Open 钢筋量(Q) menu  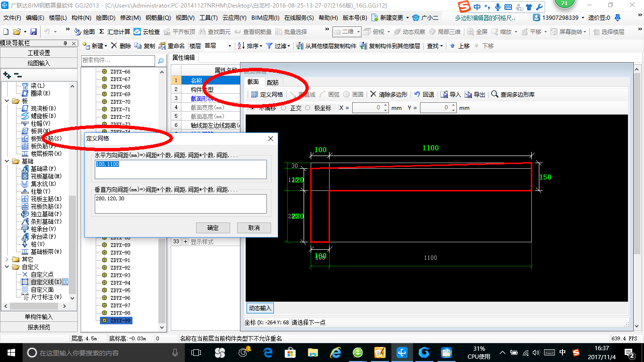[x=158, y=17]
